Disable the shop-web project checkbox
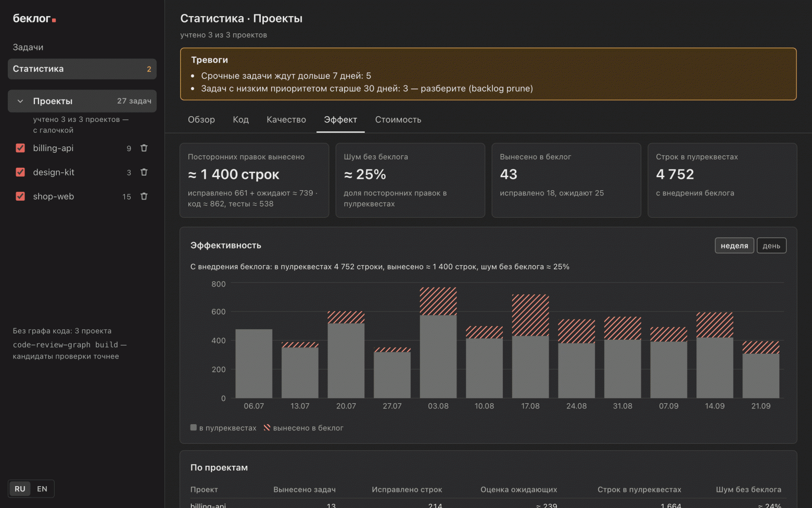This screenshot has height=508, width=812. pyautogui.click(x=20, y=196)
